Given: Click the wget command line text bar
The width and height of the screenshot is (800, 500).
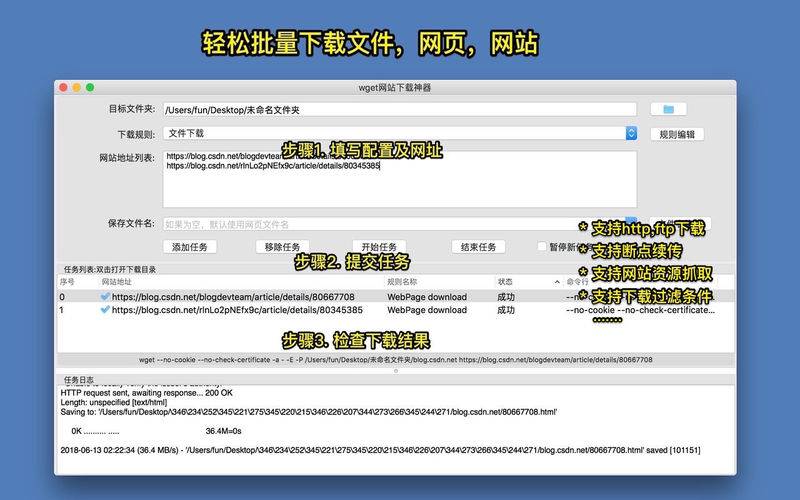Looking at the screenshot, I should [395, 360].
